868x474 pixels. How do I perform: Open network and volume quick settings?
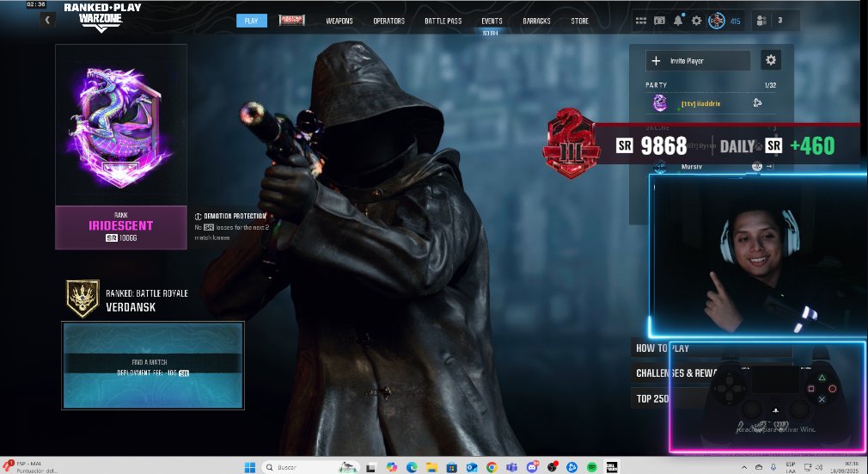813,467
